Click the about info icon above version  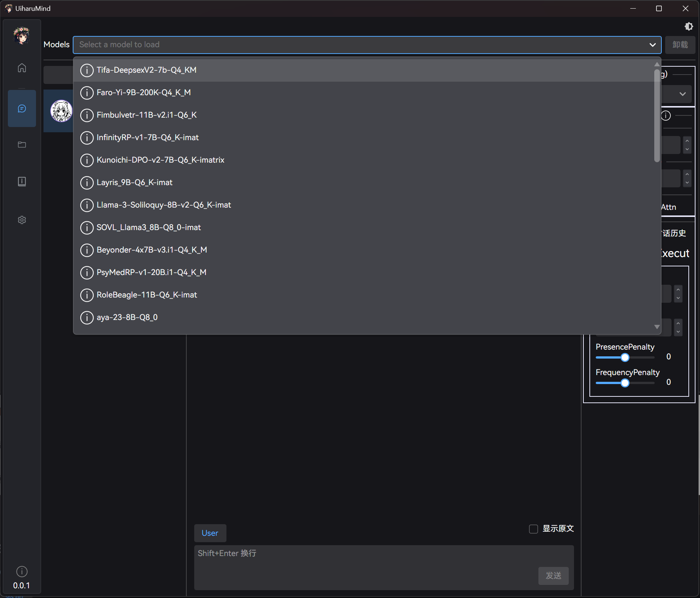(22, 571)
